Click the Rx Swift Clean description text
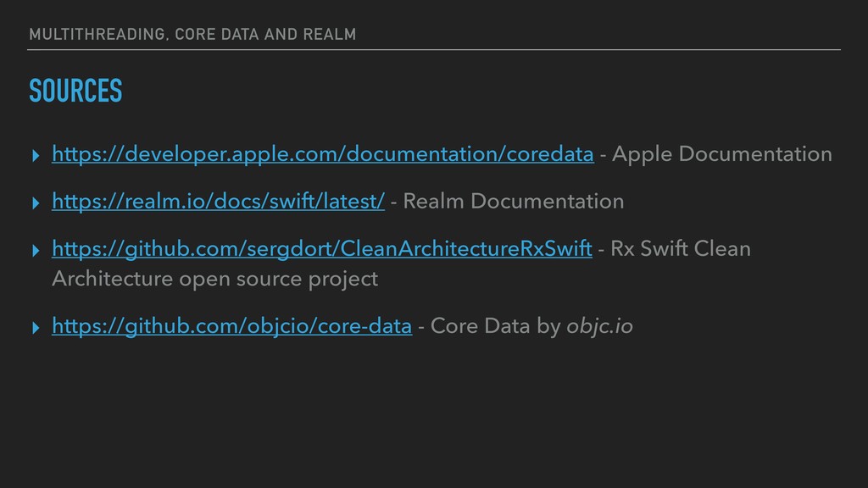The height and width of the screenshot is (488, 868). [x=681, y=249]
